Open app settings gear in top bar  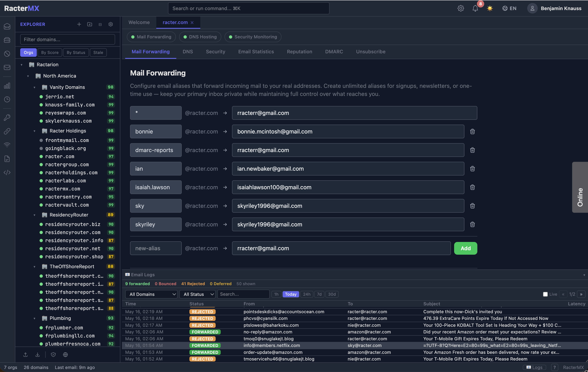pos(461,8)
